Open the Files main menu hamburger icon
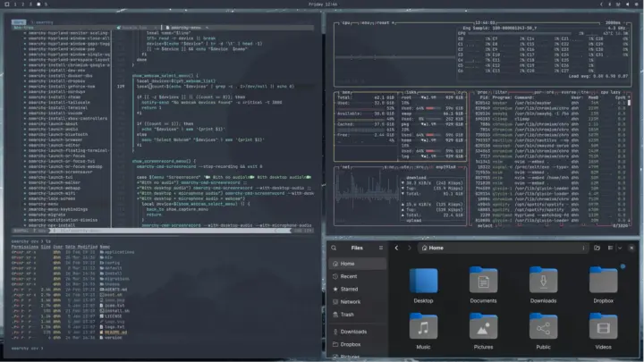644x362 pixels. coord(381,248)
